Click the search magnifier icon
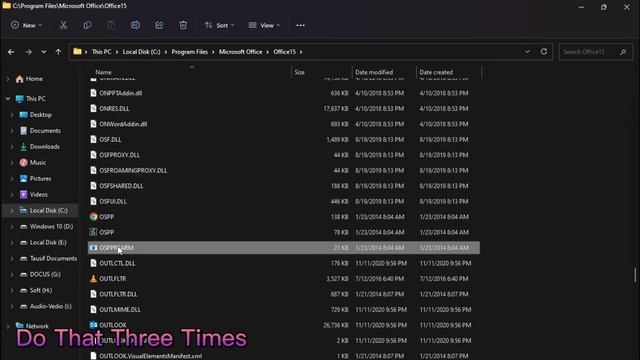The width and height of the screenshot is (640, 360). coord(623,52)
